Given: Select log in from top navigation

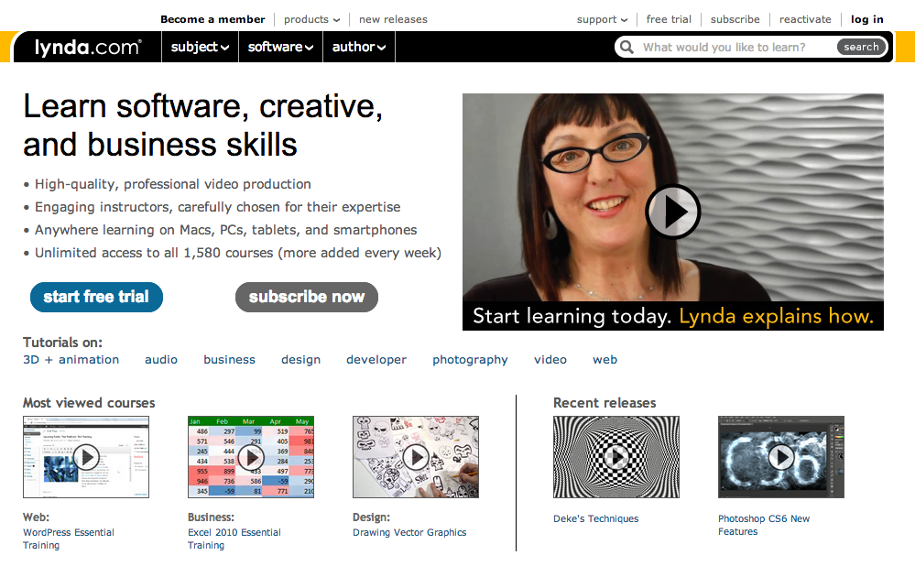Looking at the screenshot, I should [x=867, y=19].
